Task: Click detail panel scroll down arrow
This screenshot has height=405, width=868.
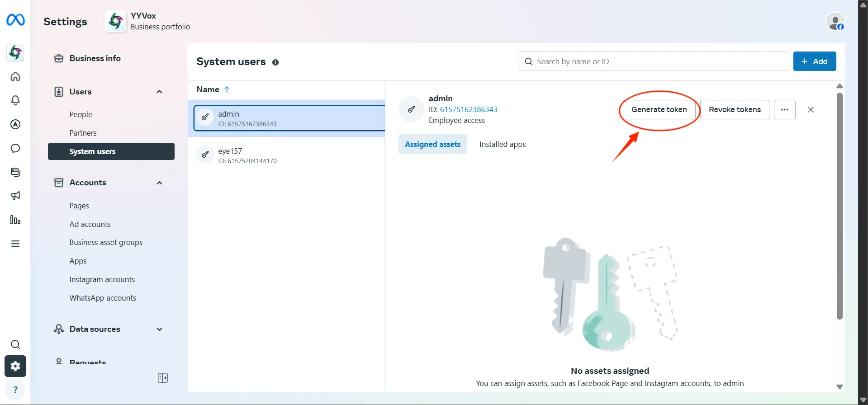Action: click(x=840, y=387)
